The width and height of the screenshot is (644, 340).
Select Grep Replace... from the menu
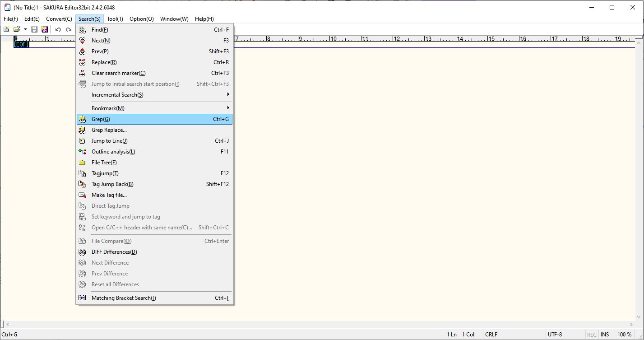(109, 130)
